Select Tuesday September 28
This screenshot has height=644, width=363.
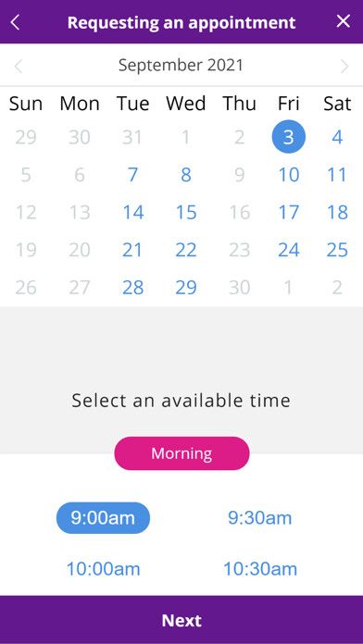click(132, 288)
